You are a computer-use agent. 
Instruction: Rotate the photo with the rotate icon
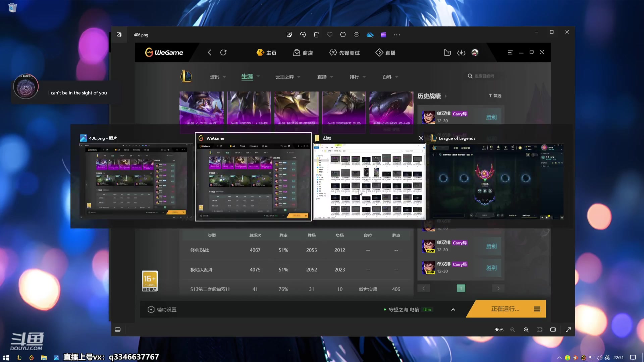[x=303, y=35]
